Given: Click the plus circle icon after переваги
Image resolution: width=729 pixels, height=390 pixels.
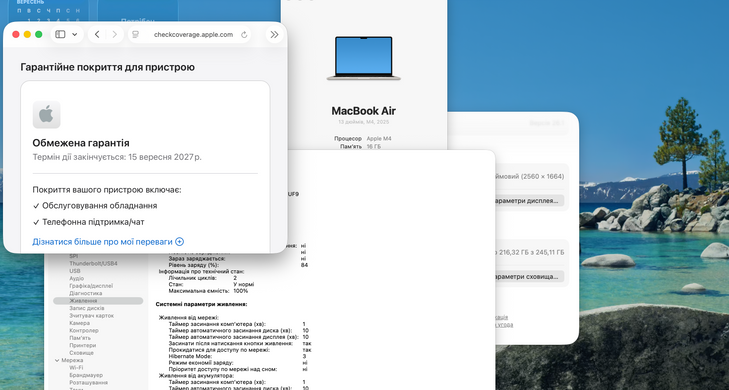Looking at the screenshot, I should [x=179, y=242].
